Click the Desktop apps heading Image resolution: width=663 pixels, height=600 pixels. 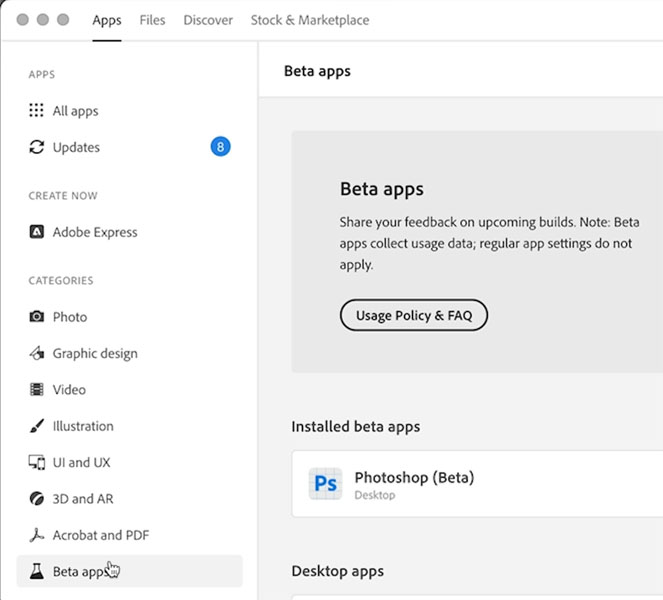tap(337, 571)
